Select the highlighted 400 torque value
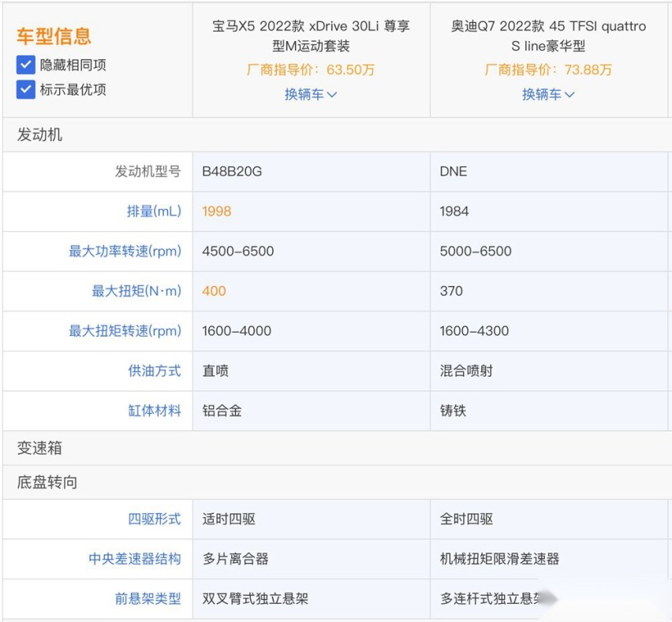Viewport: 672px width, 622px height. click(x=214, y=291)
